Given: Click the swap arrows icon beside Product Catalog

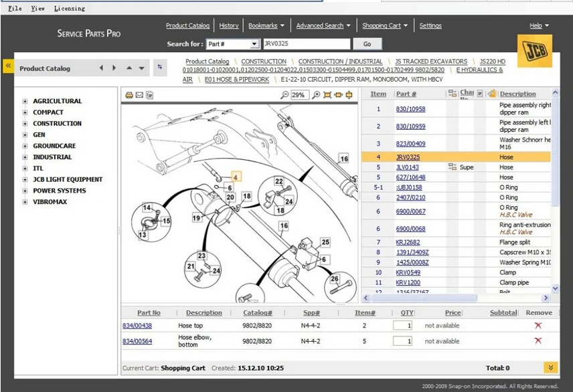Looking at the screenshot, I should 159,68.
